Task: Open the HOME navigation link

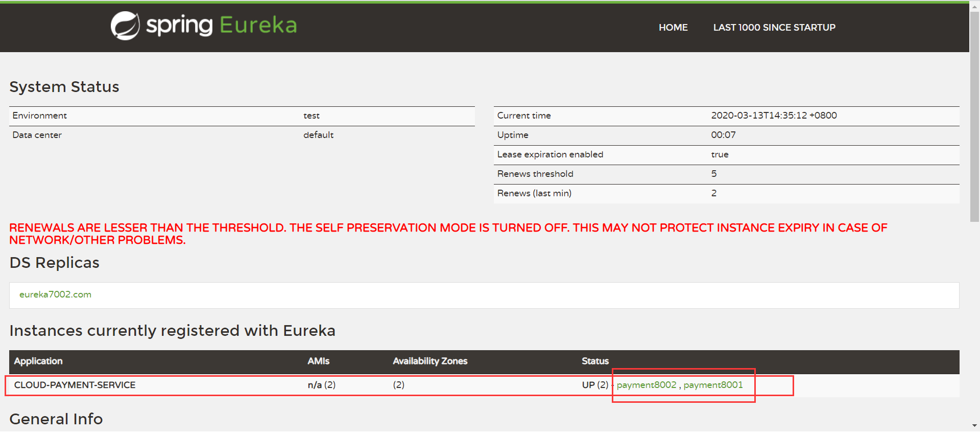Action: (673, 28)
